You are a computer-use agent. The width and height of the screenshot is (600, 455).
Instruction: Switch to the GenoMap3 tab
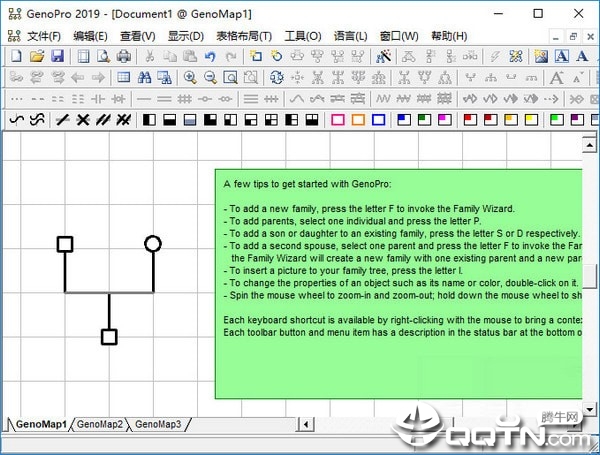pyautogui.click(x=158, y=424)
